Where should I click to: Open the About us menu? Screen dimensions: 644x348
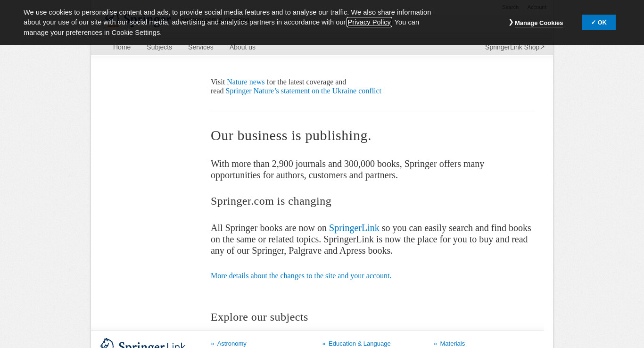(242, 47)
